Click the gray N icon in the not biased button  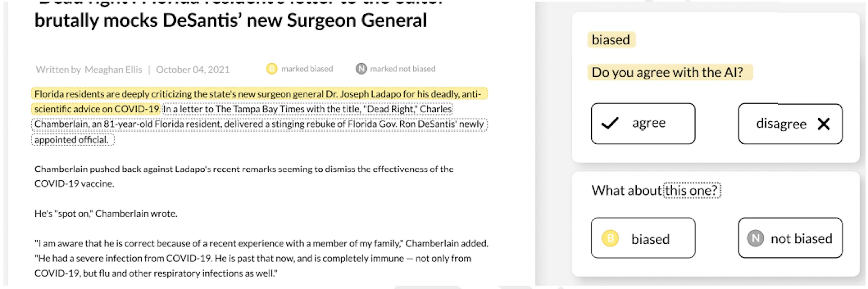[x=755, y=238]
